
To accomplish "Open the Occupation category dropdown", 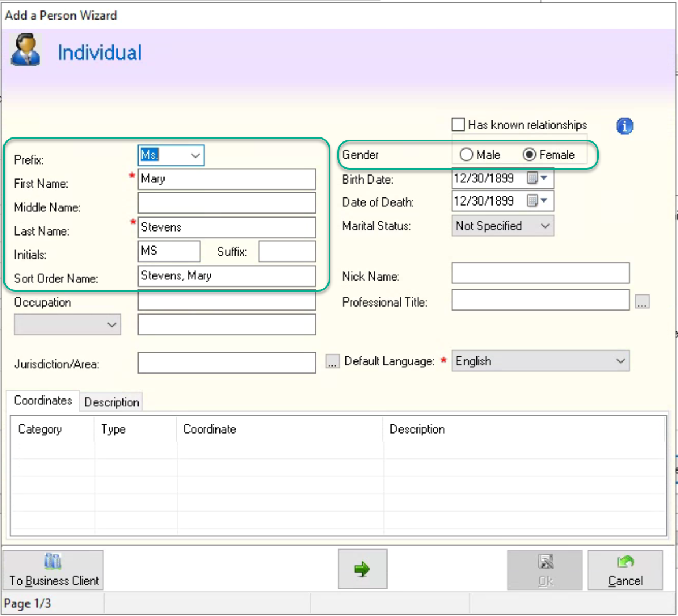I will pyautogui.click(x=68, y=324).
